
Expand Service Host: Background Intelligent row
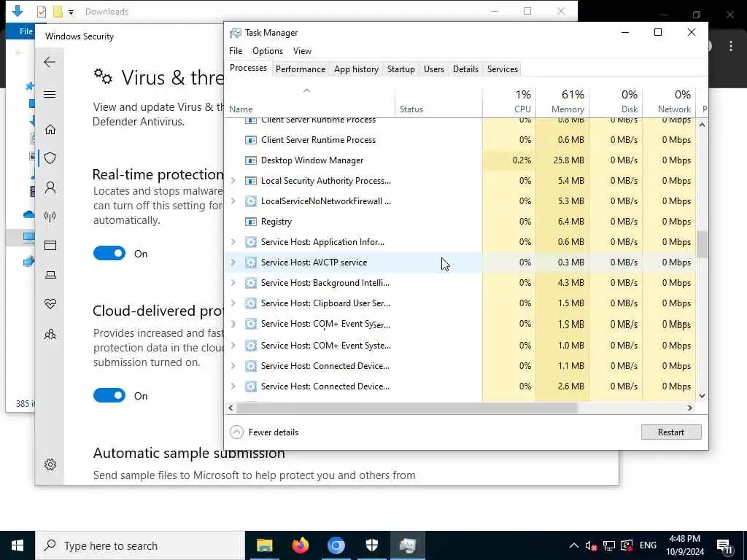click(233, 283)
